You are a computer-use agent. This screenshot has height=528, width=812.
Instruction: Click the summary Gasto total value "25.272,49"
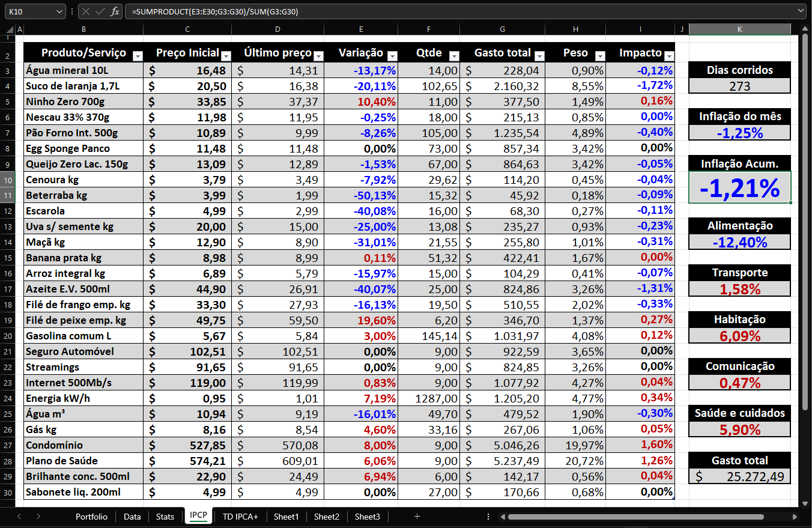click(x=739, y=476)
